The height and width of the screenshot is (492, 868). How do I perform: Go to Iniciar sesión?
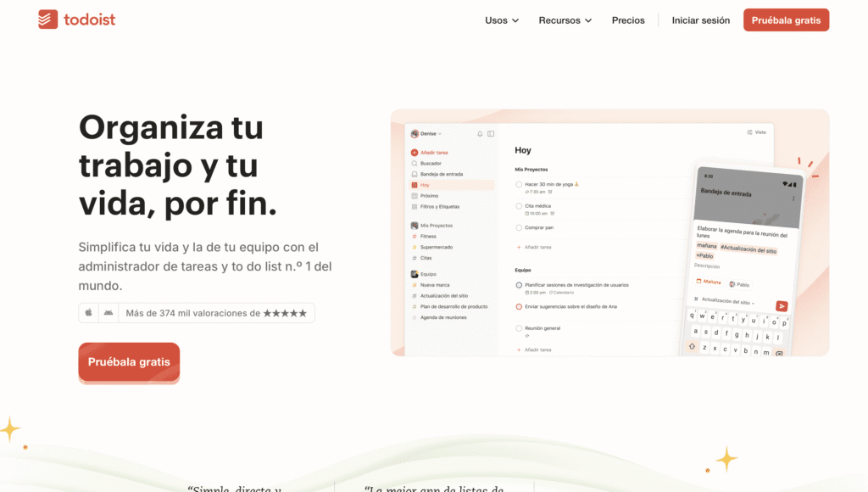click(700, 20)
